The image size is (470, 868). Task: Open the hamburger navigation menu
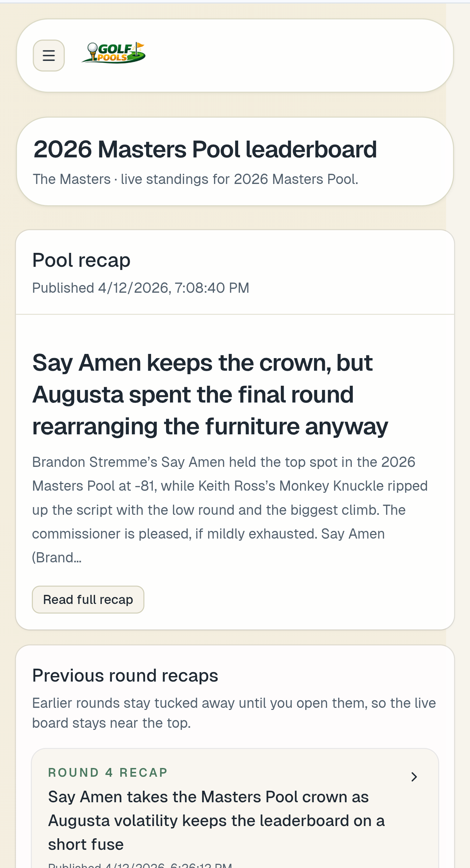[x=48, y=55]
